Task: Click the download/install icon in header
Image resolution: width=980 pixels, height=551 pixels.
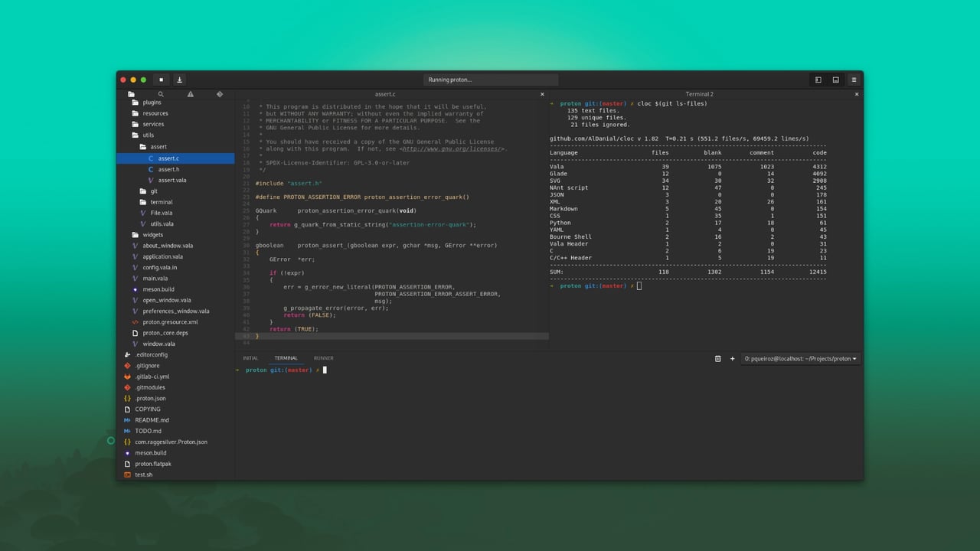Action: point(179,80)
